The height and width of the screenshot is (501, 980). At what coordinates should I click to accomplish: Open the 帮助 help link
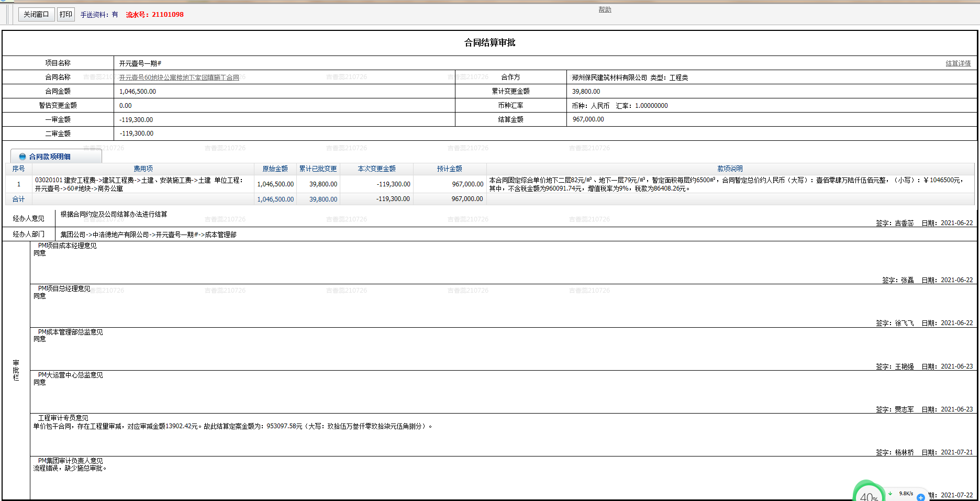click(605, 9)
